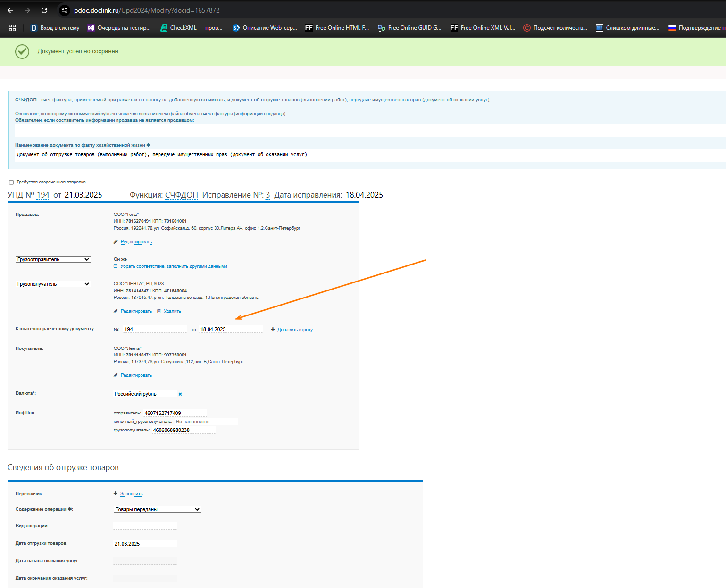Click seller name text 'ООО "Голд"'
Image resolution: width=726 pixels, height=588 pixels.
(126, 215)
